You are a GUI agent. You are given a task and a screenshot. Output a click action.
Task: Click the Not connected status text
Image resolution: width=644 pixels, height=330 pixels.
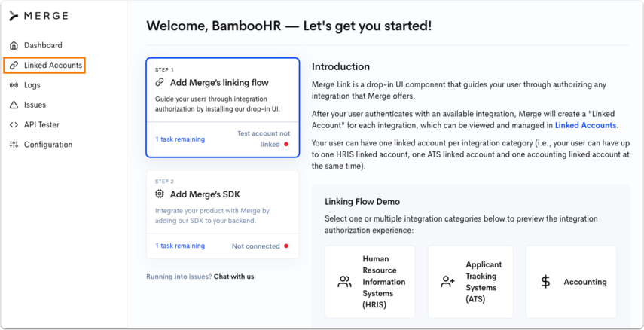(255, 246)
